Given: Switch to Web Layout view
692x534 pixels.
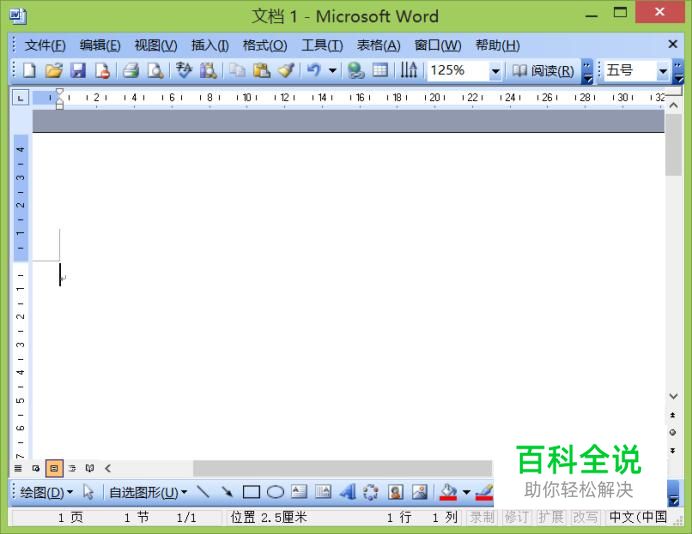Looking at the screenshot, I should pos(36,468).
